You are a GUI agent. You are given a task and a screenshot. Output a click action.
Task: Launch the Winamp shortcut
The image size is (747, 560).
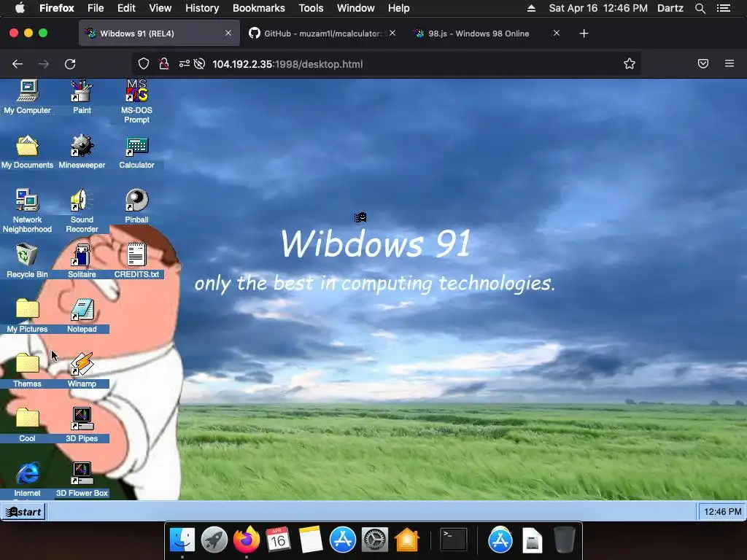pos(82,370)
